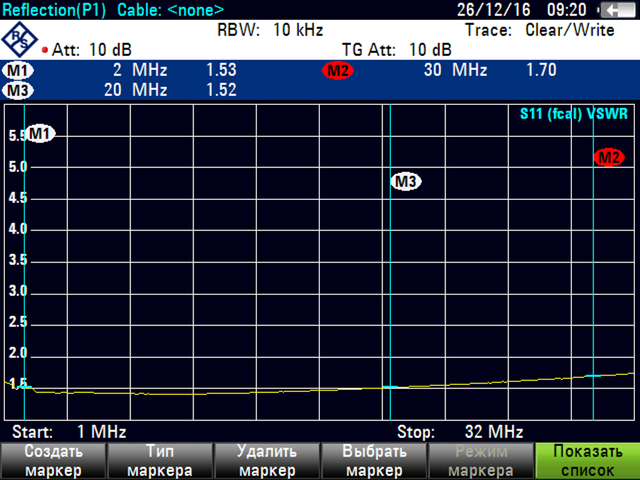
Task: Click the M1 marker label on the graph
Action: [40, 133]
